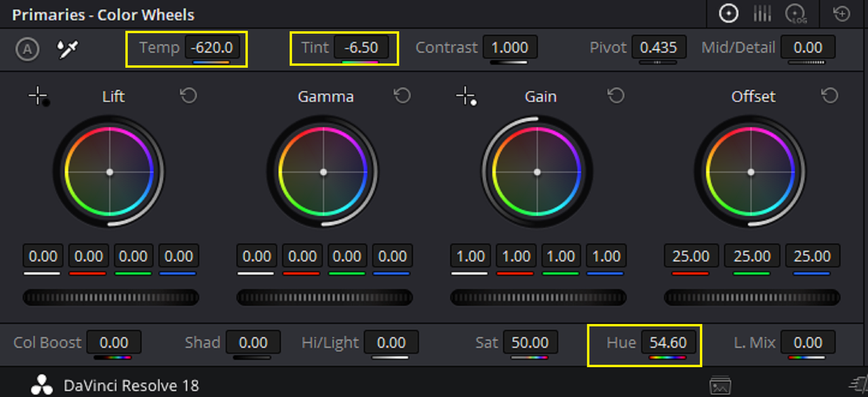The image size is (868, 397).
Task: Switch to Color Bars mode icon
Action: 763,14
